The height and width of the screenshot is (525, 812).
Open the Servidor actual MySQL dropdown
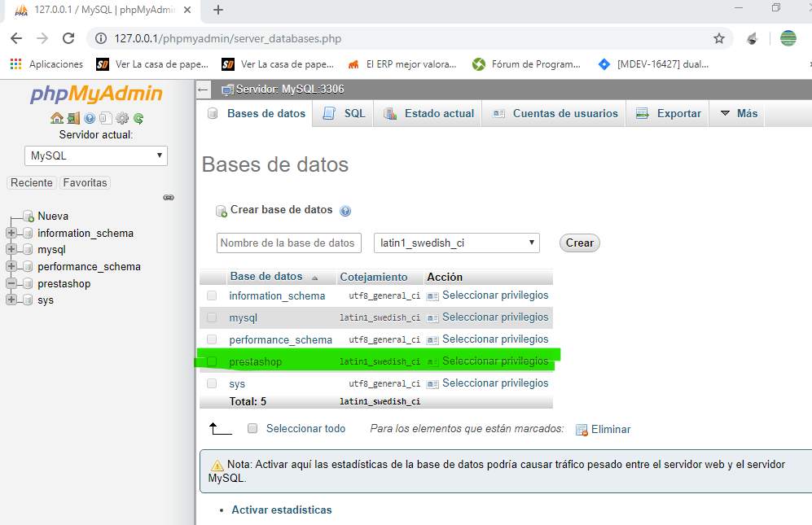click(96, 155)
